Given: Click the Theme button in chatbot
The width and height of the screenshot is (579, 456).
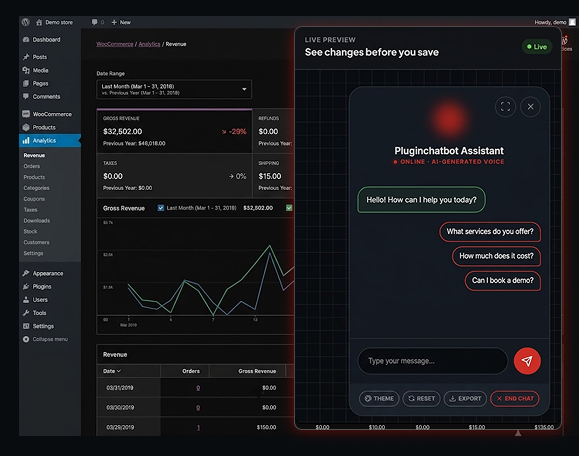Looking at the screenshot, I should [x=379, y=398].
